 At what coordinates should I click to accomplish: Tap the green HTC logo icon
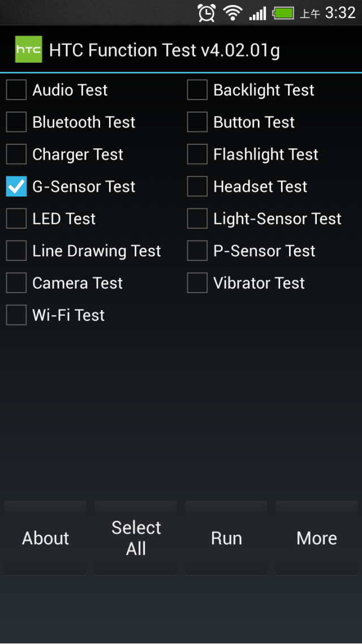click(28, 49)
